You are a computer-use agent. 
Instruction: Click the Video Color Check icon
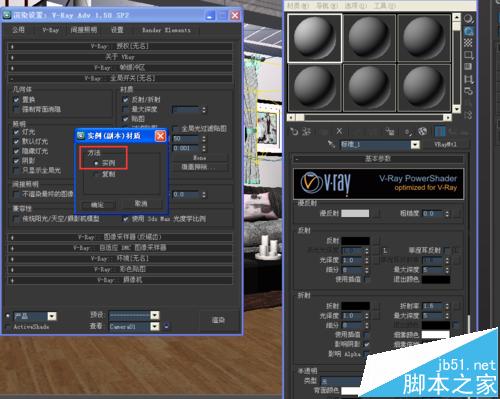pyautogui.click(x=468, y=67)
